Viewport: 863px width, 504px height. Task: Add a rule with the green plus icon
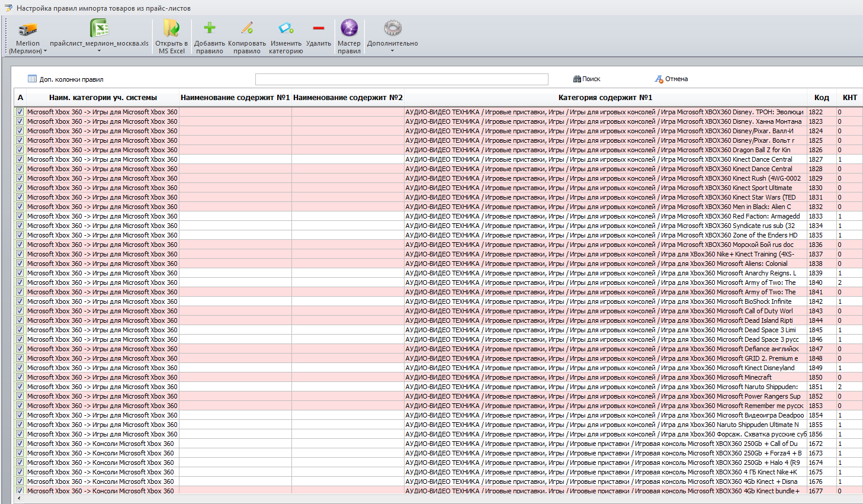tap(210, 28)
